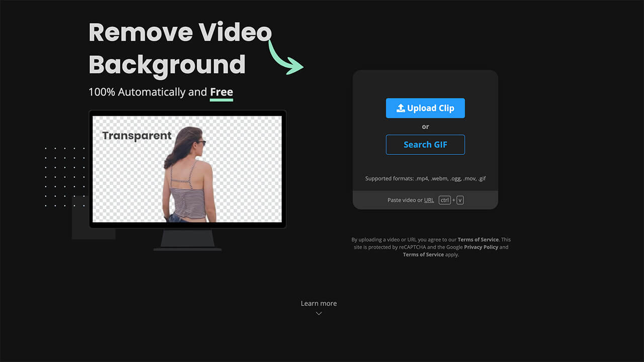This screenshot has height=362, width=644.
Task: Click the 'Paste video or' text
Action: 405,200
